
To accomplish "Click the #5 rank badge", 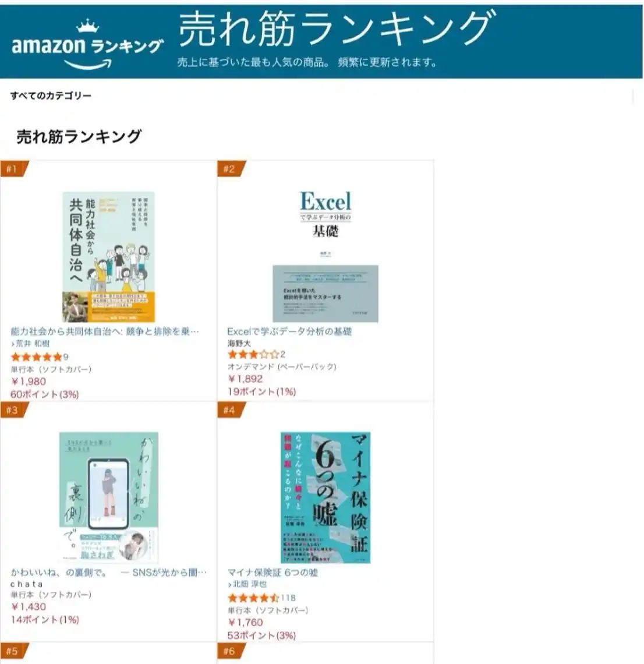I will (x=12, y=651).
